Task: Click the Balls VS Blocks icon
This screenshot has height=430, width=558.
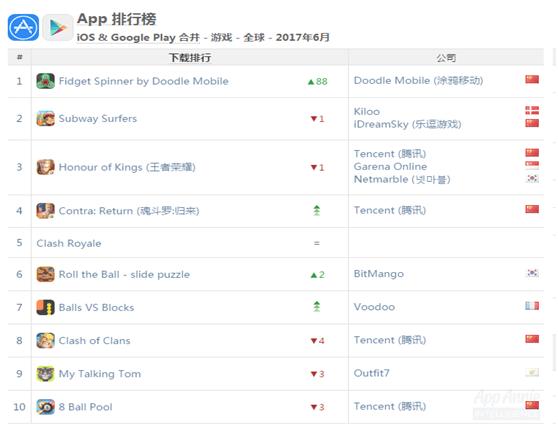Action: pos(46,307)
